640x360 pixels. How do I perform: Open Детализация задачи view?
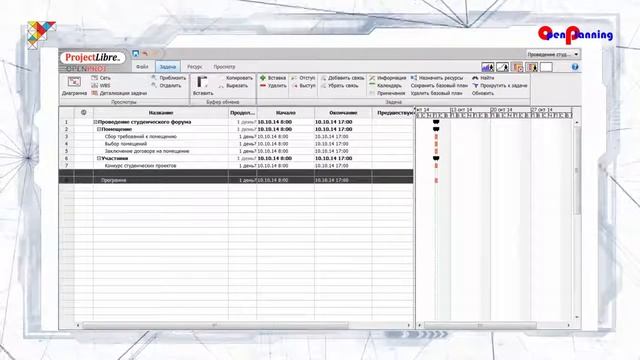point(119,93)
